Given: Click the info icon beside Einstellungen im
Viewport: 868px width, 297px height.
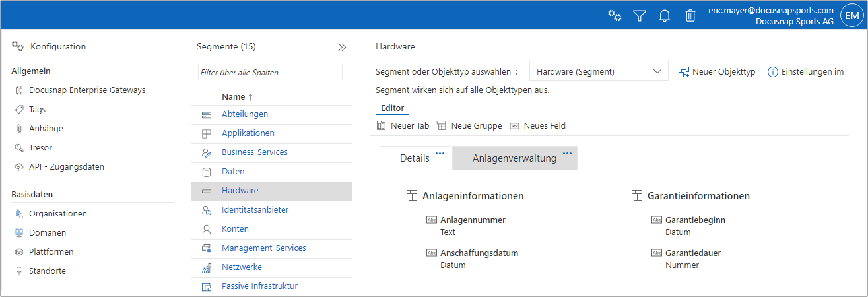Looking at the screenshot, I should tap(773, 72).
